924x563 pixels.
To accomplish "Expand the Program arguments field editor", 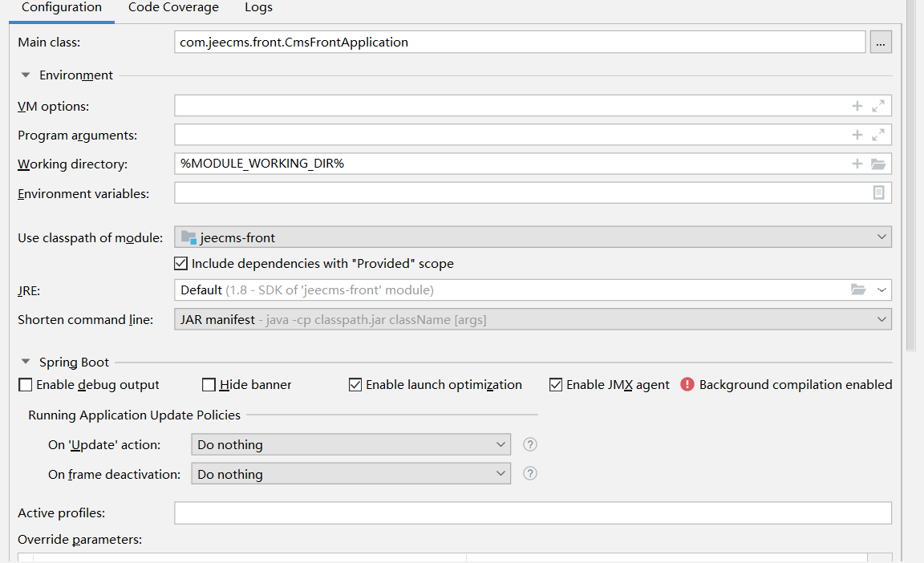I will pos(878,135).
